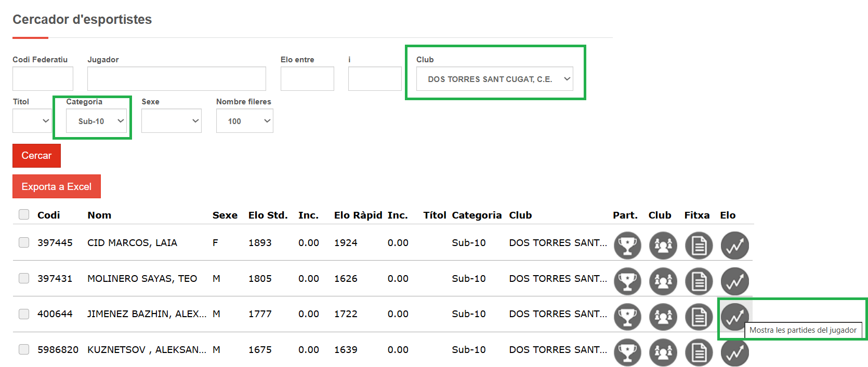Click Elo Std. value 1777
Screen dimensions: 868x367
click(260, 314)
